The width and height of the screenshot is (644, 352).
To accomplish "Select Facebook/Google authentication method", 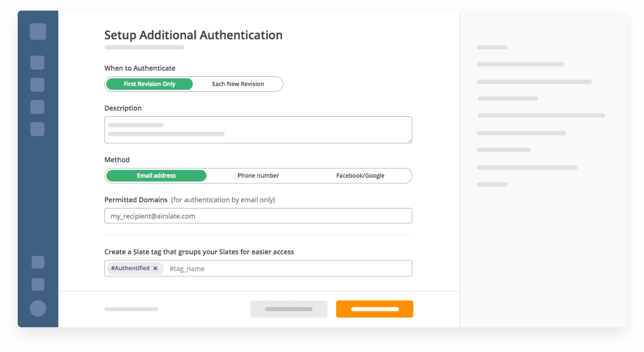I will tap(360, 176).
